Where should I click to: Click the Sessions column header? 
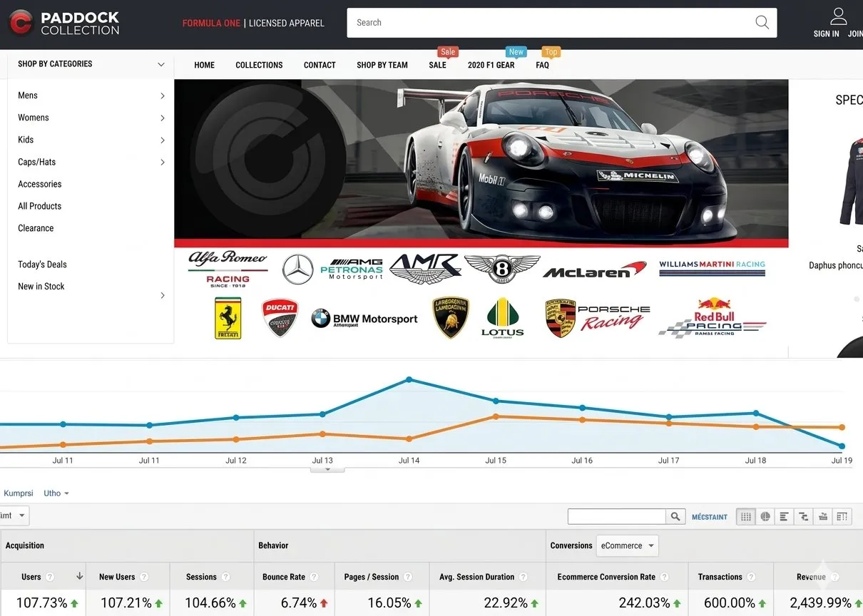click(201, 577)
